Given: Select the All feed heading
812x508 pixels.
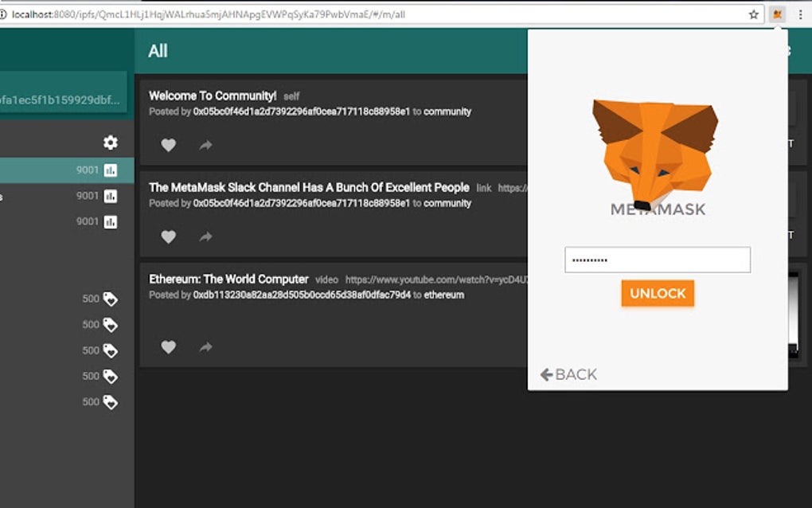Looking at the screenshot, I should 157,50.
